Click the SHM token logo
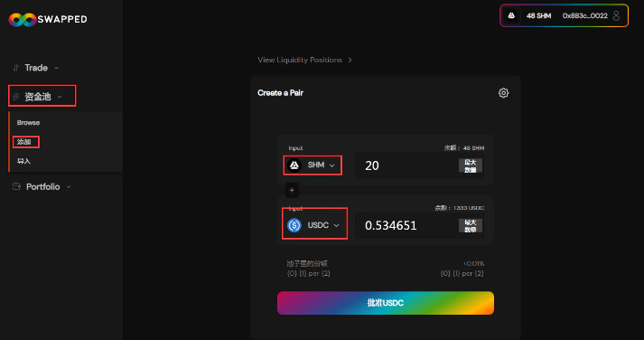The width and height of the screenshot is (644, 340). click(x=294, y=165)
